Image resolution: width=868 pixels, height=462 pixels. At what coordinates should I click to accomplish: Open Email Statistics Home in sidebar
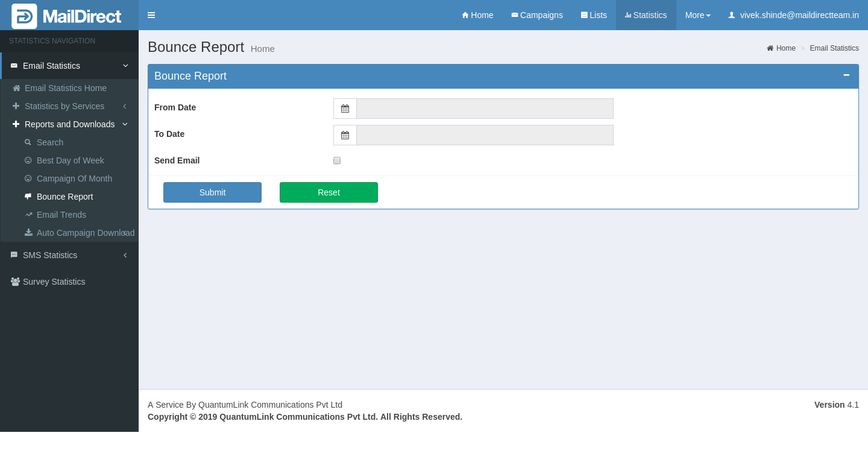(65, 88)
